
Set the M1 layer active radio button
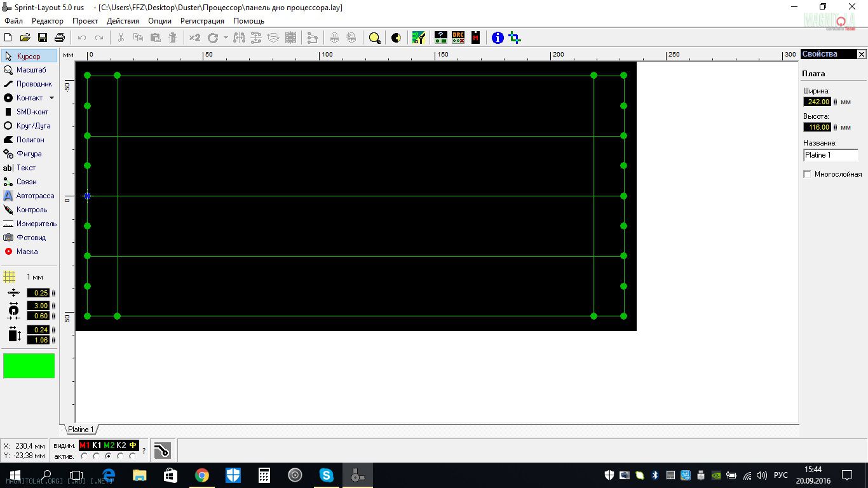(85, 456)
